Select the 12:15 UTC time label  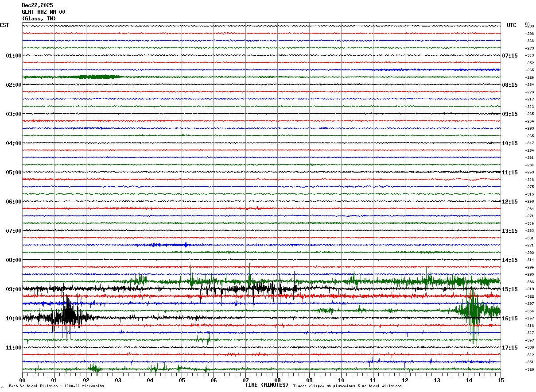pyautogui.click(x=510, y=202)
